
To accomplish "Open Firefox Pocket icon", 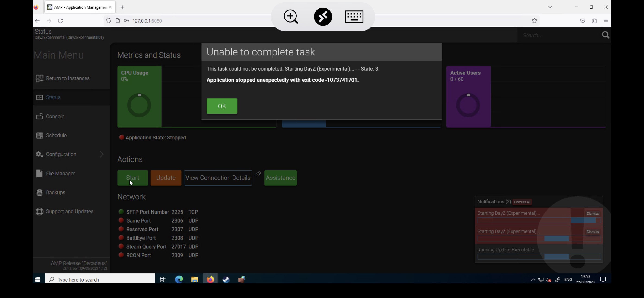I will [x=583, y=21].
